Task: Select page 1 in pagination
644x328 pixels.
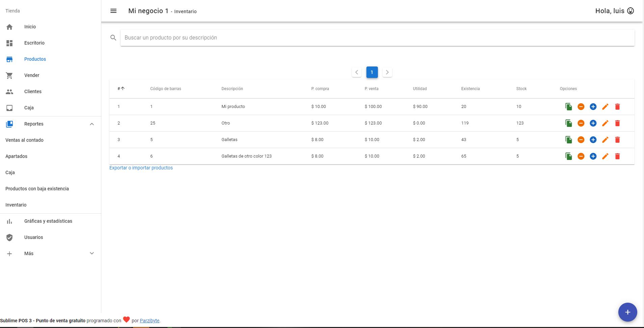Action: [372, 72]
